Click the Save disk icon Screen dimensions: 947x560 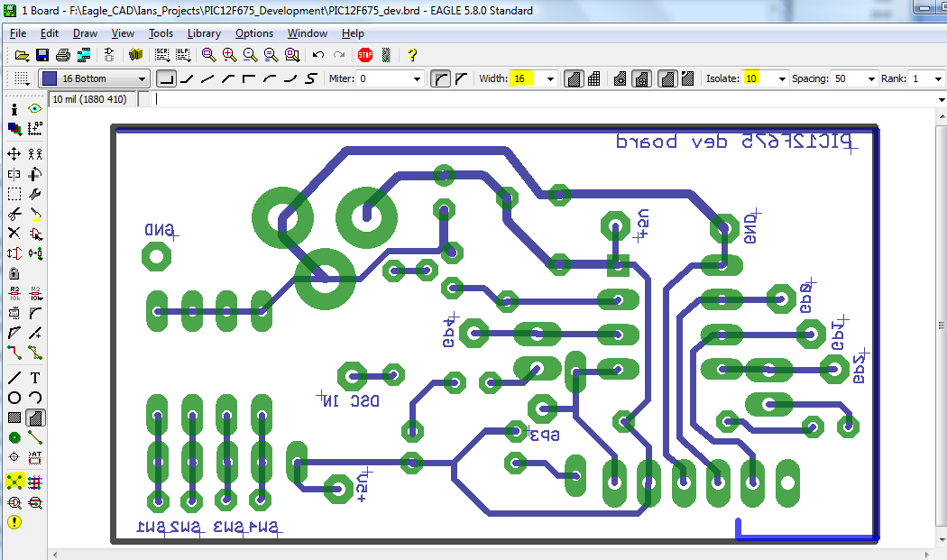point(42,55)
